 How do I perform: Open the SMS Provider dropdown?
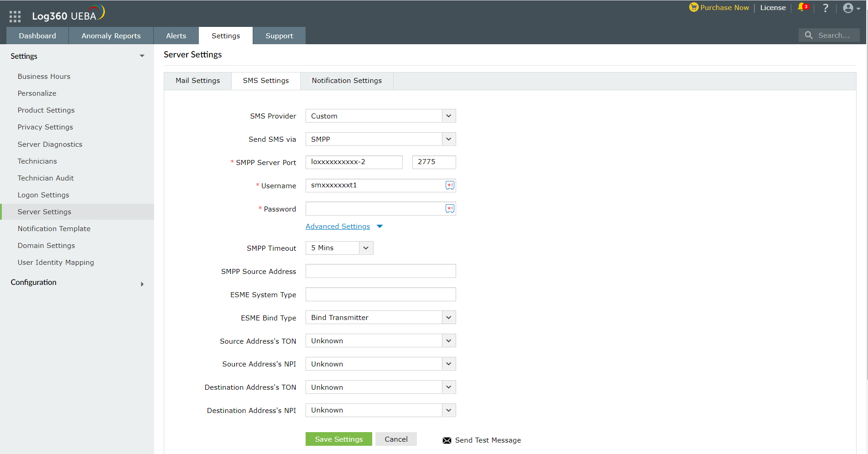tap(380, 116)
